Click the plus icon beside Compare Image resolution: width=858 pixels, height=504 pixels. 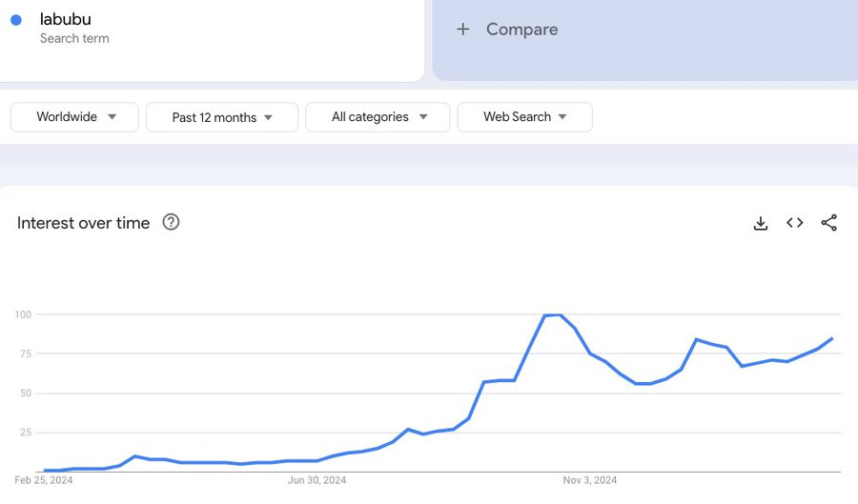[x=463, y=30]
